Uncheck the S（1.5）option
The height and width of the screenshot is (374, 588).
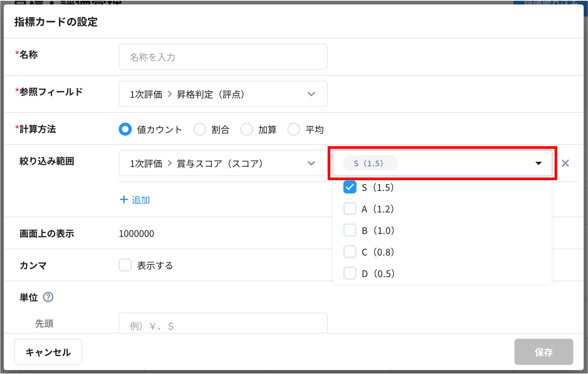coord(350,187)
